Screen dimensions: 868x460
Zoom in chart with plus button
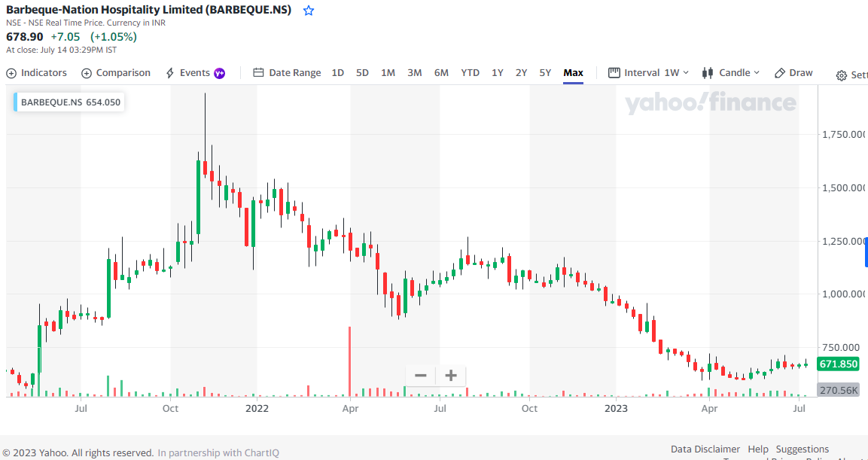[451, 376]
